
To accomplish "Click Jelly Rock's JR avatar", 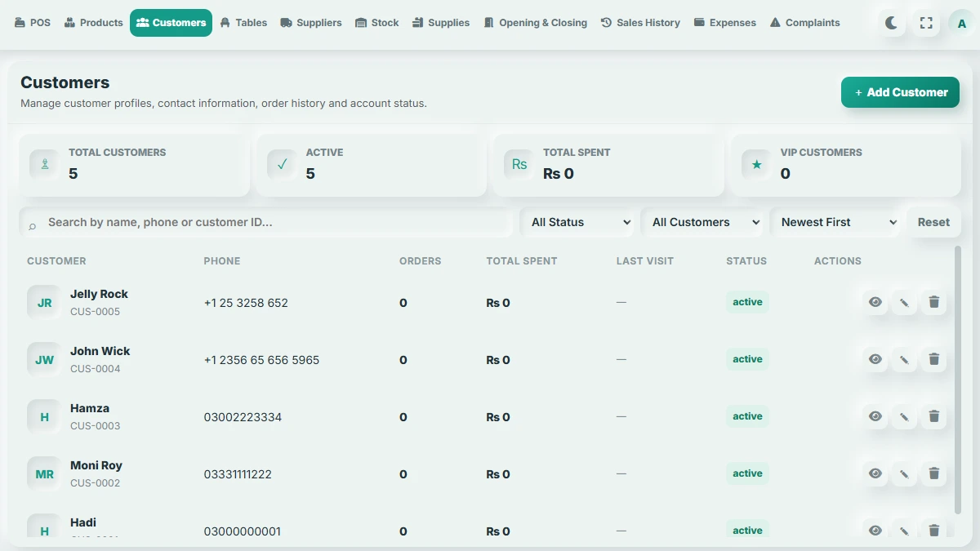I will point(44,302).
